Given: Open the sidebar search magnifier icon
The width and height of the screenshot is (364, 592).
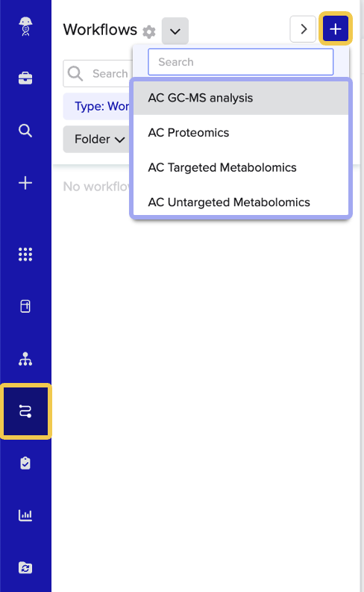Looking at the screenshot, I should click(25, 131).
